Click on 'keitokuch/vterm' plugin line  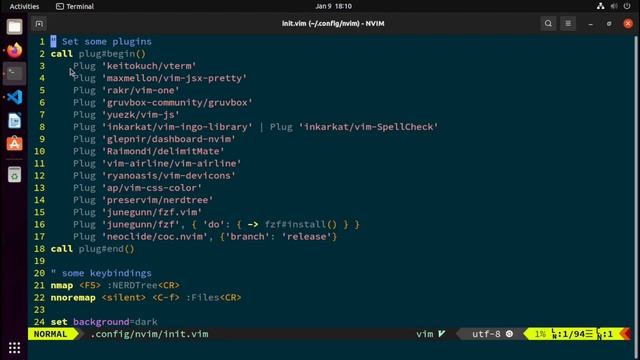pos(135,66)
